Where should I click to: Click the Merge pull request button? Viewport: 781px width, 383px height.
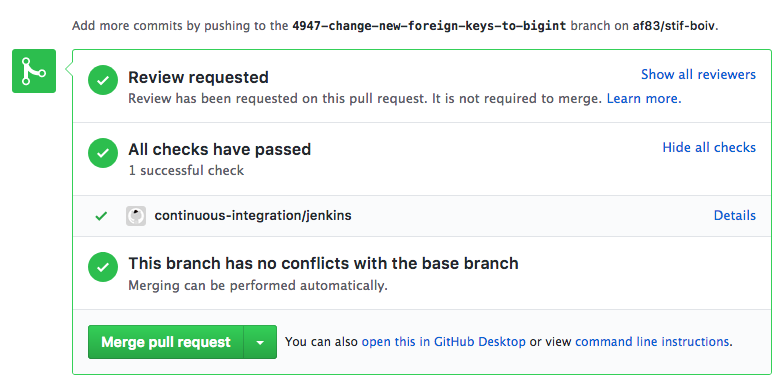coord(166,342)
